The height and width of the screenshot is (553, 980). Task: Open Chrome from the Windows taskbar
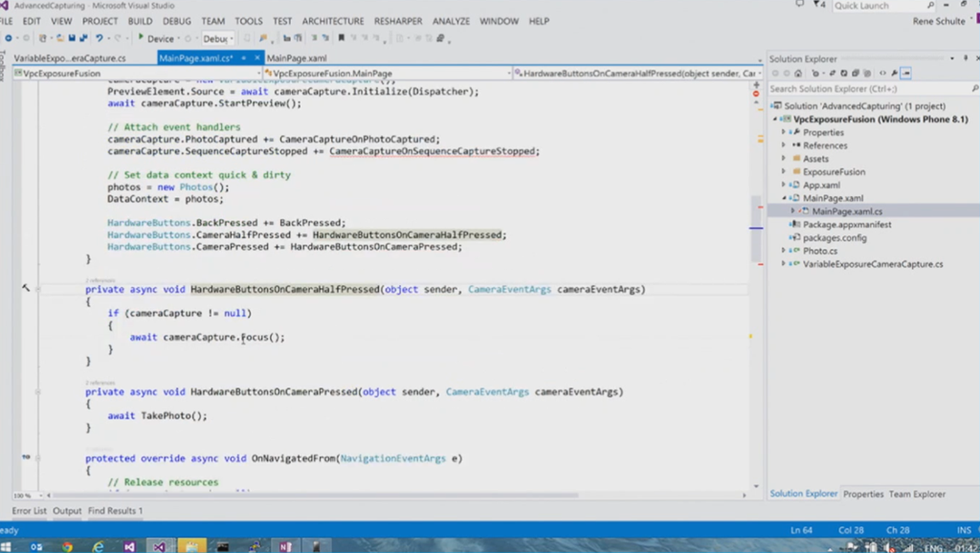click(x=67, y=546)
